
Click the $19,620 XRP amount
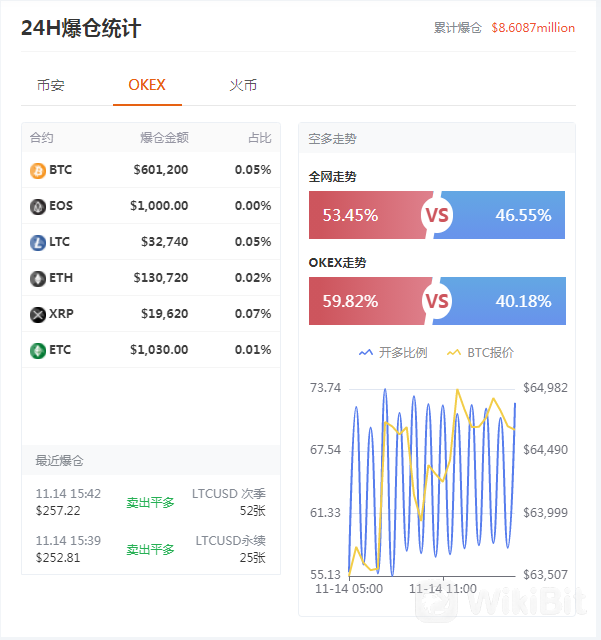point(165,313)
